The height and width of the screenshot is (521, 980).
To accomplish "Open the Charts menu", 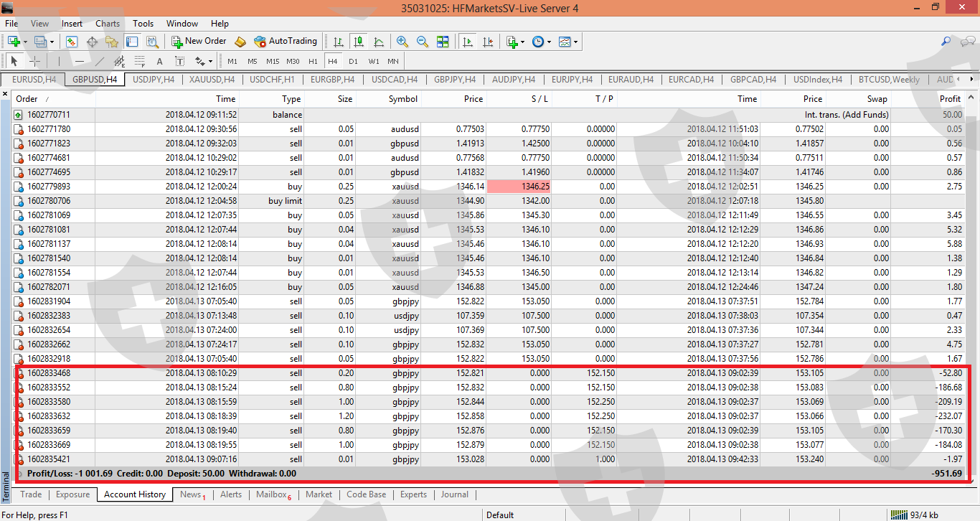I will 108,24.
